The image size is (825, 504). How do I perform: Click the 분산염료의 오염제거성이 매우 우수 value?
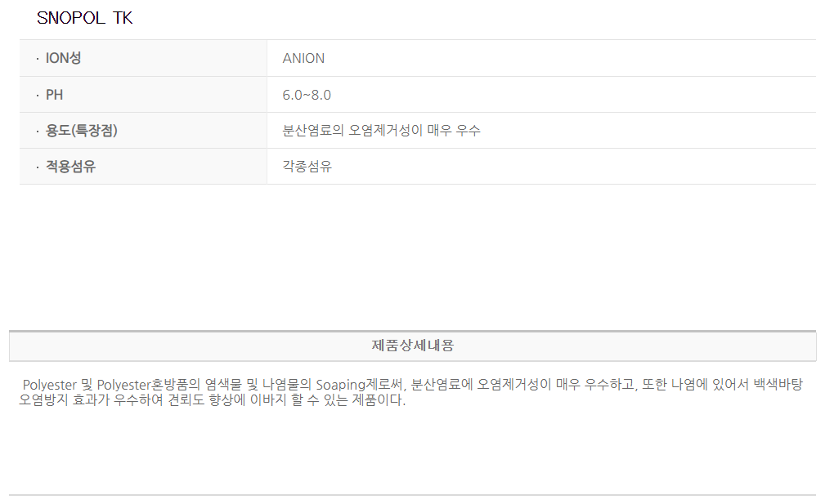tap(381, 131)
